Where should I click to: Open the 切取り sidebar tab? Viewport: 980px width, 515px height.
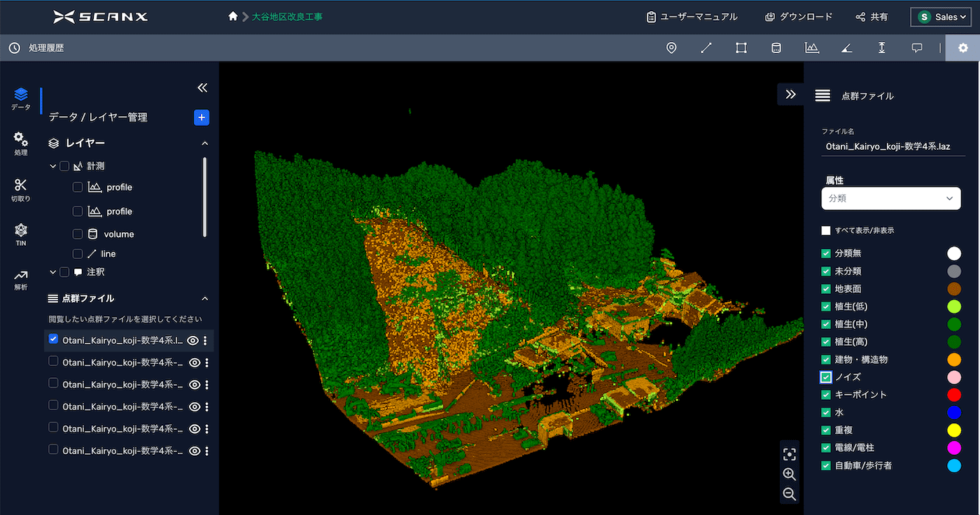(x=21, y=189)
